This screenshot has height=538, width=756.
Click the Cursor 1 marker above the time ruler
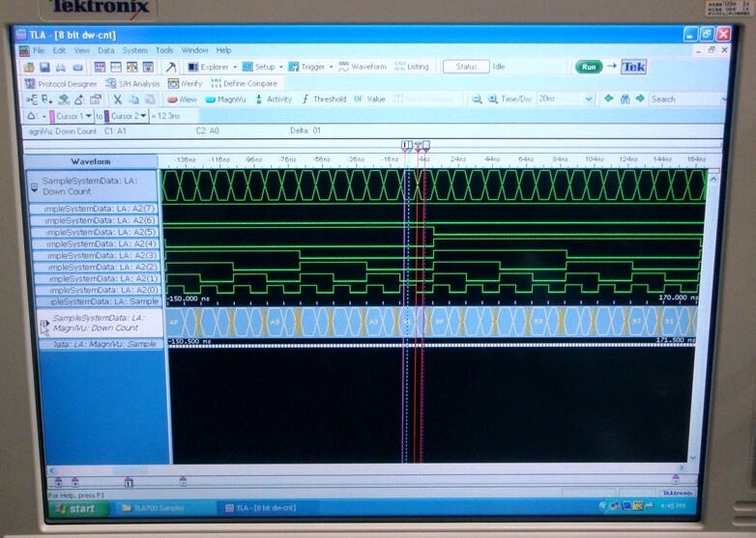tap(406, 145)
